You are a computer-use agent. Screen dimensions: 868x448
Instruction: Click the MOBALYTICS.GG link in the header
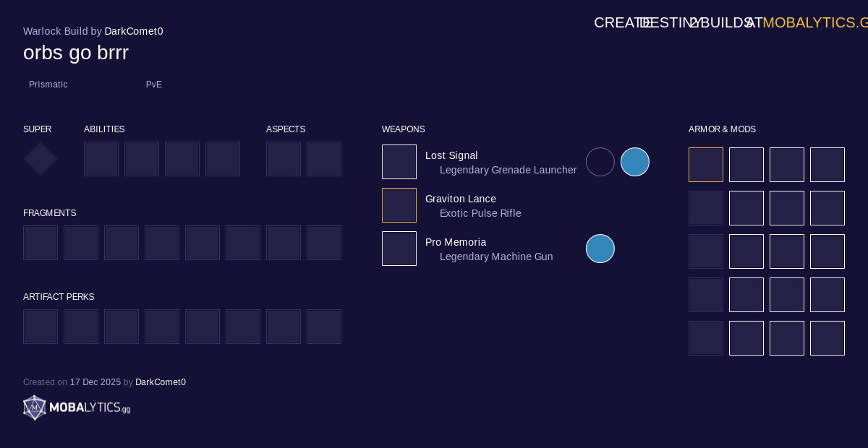pos(814,22)
